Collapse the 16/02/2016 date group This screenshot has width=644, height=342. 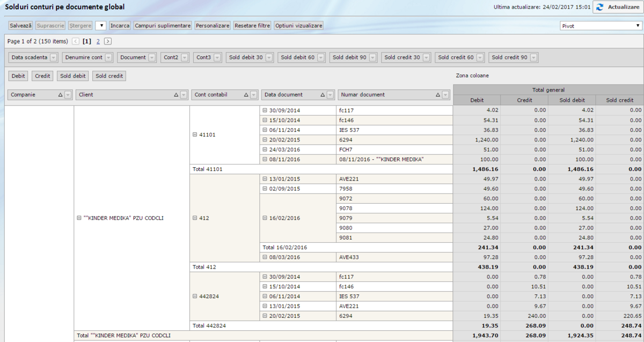point(265,218)
